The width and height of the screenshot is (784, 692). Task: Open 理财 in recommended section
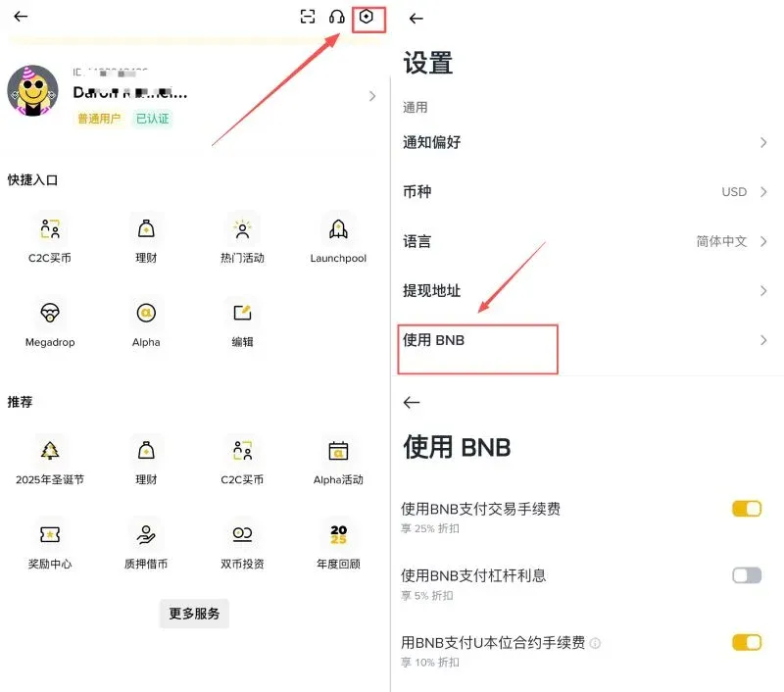coord(146,461)
